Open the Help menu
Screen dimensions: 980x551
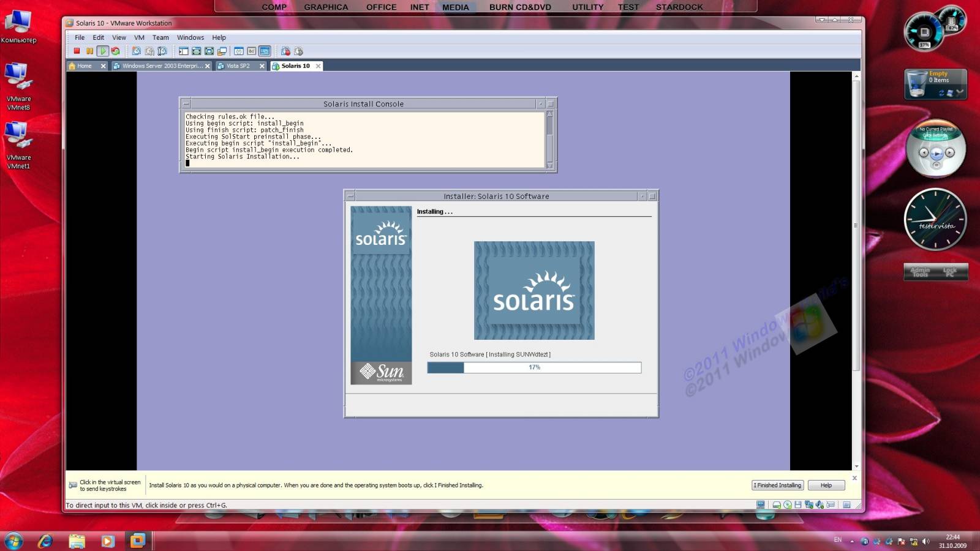tap(219, 37)
